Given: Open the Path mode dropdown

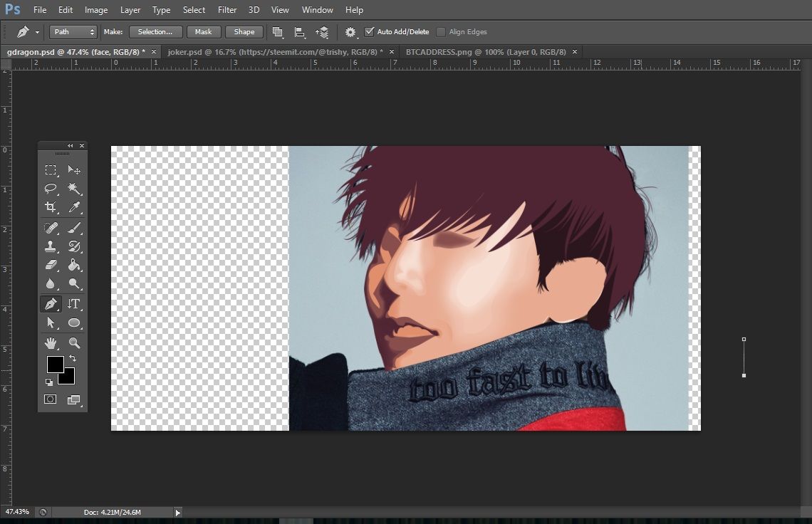Looking at the screenshot, I should coord(73,32).
